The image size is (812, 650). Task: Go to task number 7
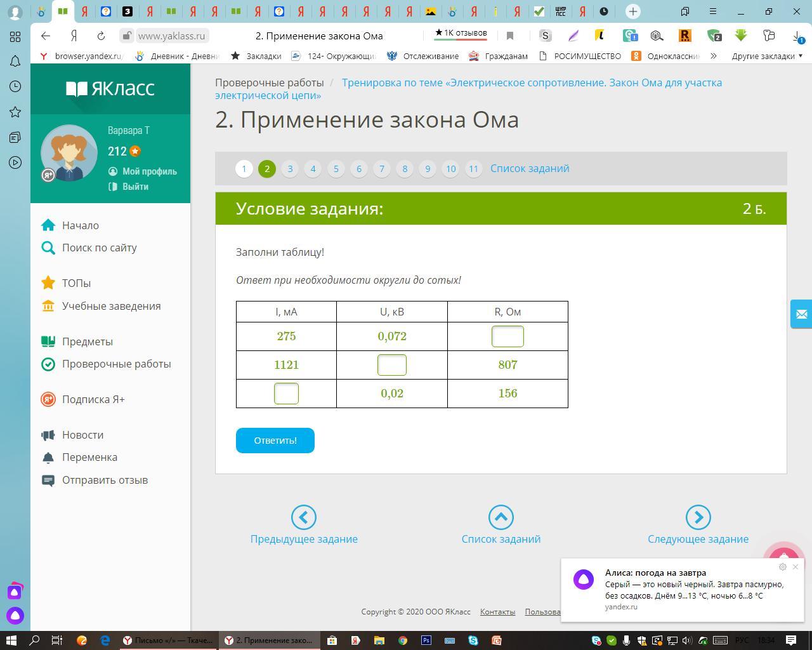coord(382,169)
